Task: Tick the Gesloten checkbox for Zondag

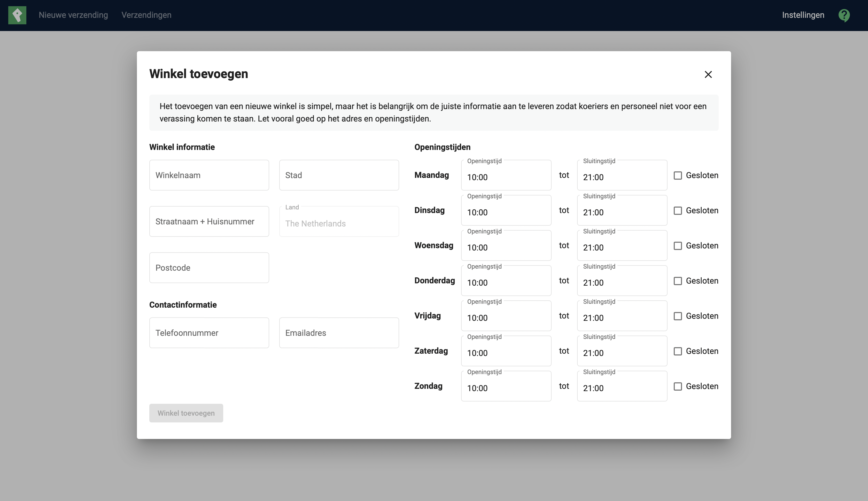Action: (678, 386)
